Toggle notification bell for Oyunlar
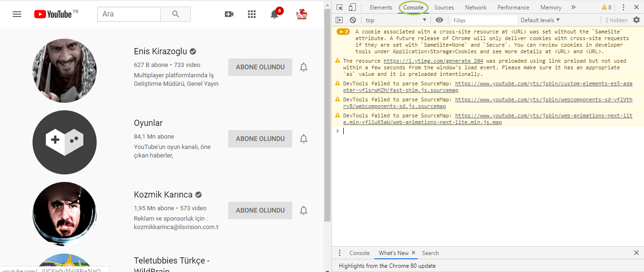Viewport: 644px width, 272px height. point(304,139)
